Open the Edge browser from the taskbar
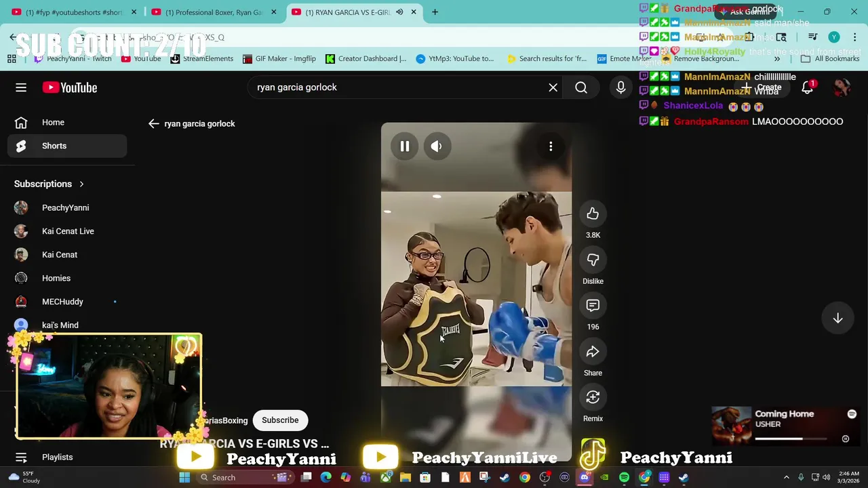This screenshot has width=868, height=488. [x=326, y=478]
